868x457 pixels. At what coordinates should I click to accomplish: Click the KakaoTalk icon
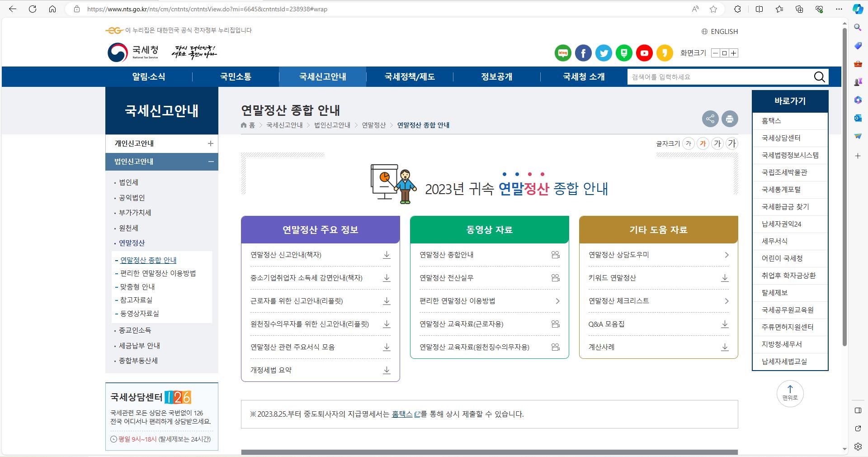coord(665,53)
